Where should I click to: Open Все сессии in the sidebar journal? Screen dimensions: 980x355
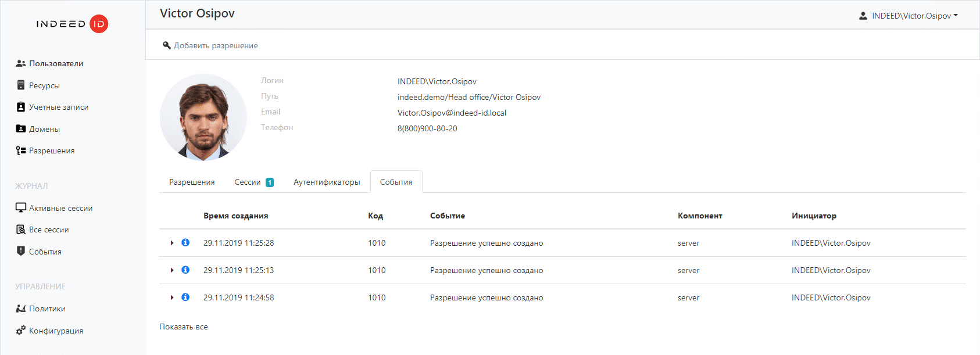pos(49,230)
